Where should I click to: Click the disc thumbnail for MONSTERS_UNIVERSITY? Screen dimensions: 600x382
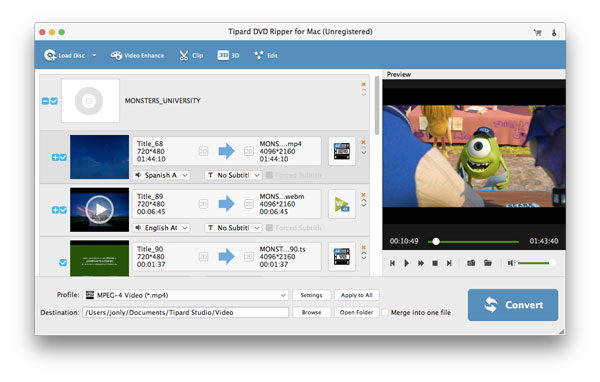tap(90, 101)
